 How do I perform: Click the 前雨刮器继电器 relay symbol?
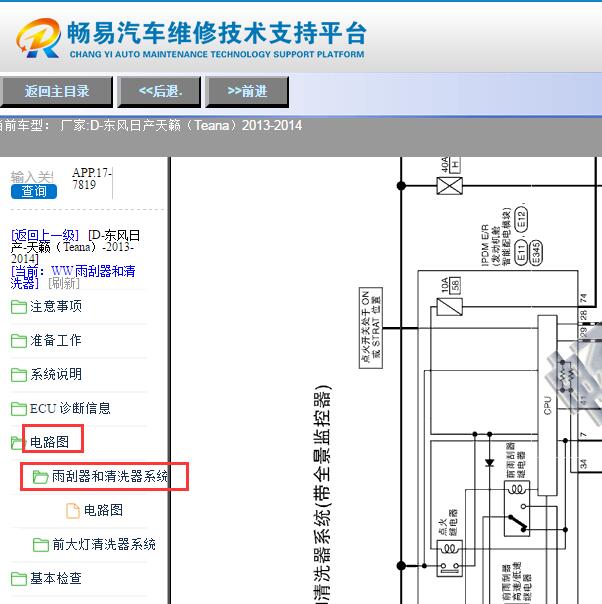517,508
